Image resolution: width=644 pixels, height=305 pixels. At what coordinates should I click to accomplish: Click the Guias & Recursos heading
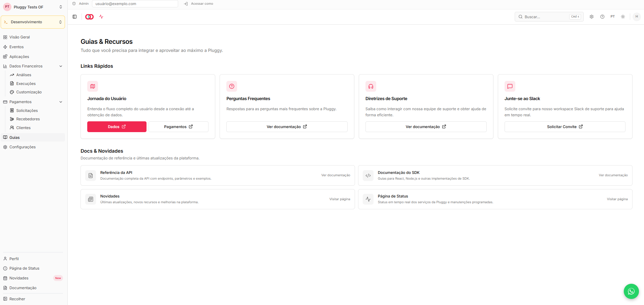[x=106, y=41]
